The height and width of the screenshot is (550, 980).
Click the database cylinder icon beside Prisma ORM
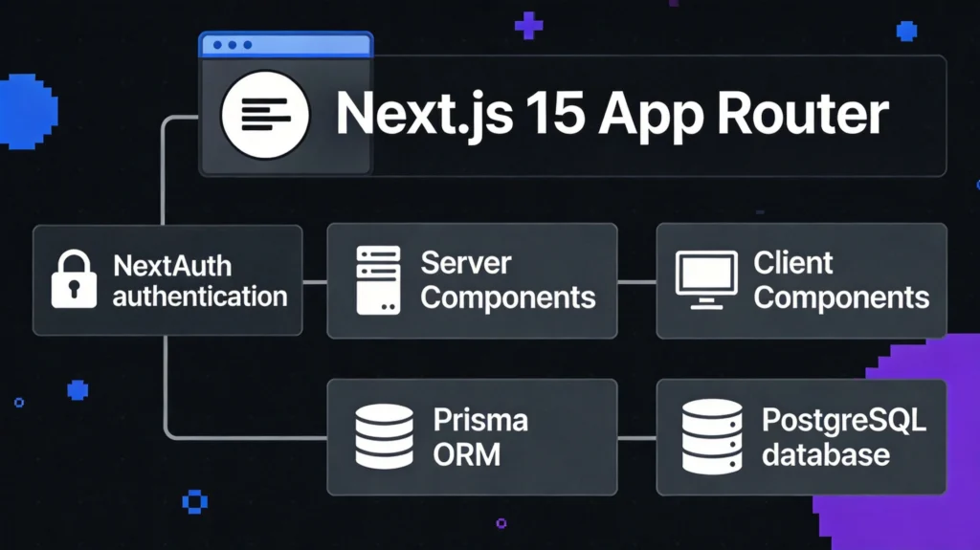pos(385,436)
